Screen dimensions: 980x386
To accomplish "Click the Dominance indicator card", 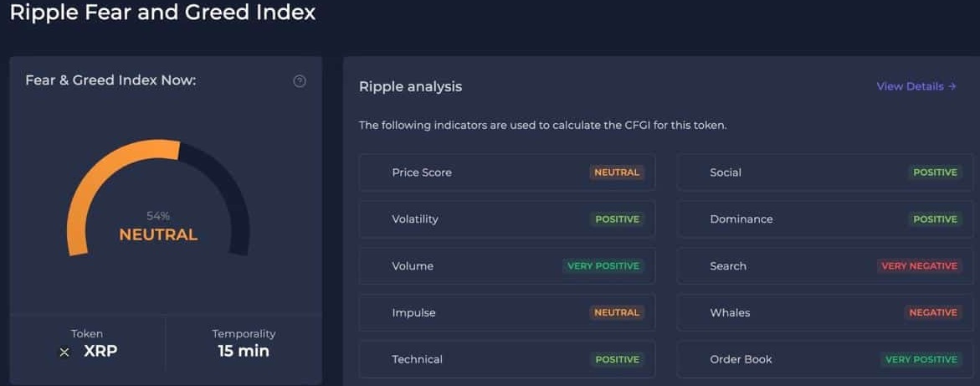I will tap(825, 219).
